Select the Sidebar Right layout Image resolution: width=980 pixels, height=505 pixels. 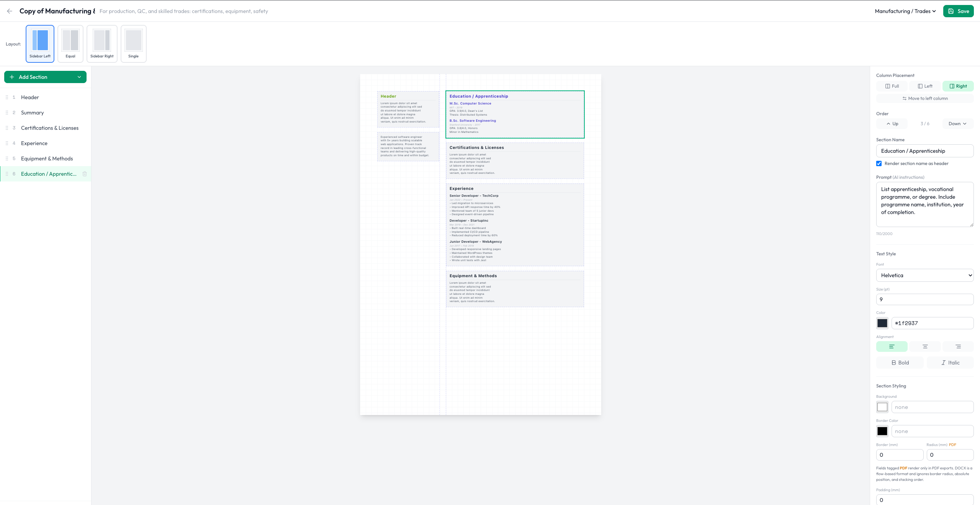pos(102,44)
